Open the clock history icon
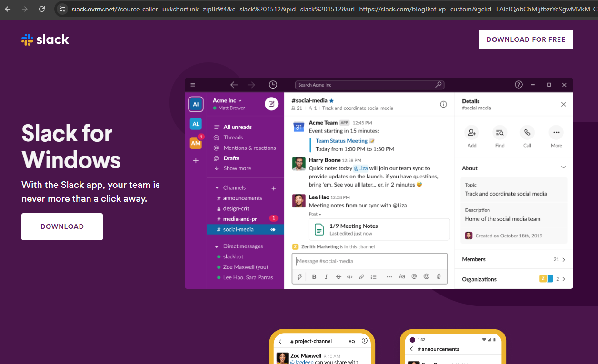This screenshot has height=364, width=598. tap(273, 85)
